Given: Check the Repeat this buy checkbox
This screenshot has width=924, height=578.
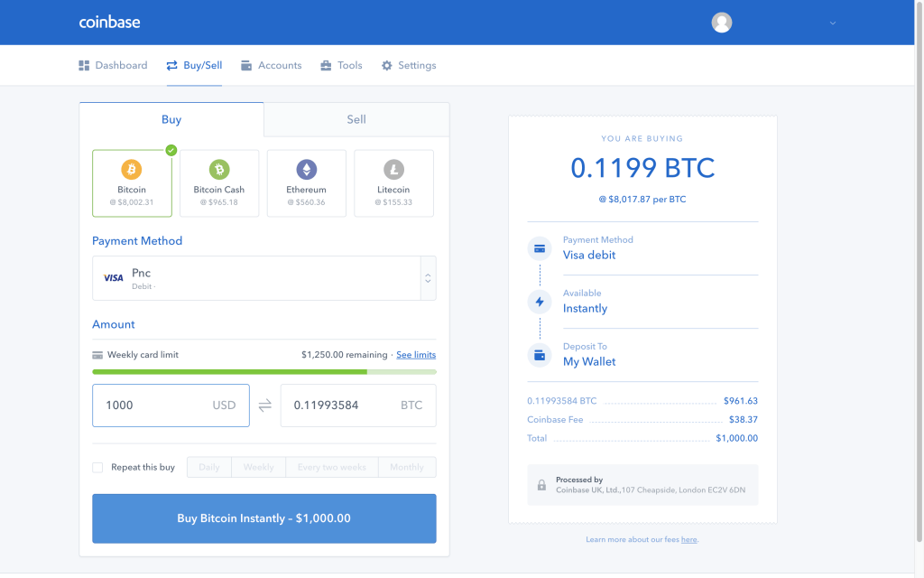Looking at the screenshot, I should 97,468.
